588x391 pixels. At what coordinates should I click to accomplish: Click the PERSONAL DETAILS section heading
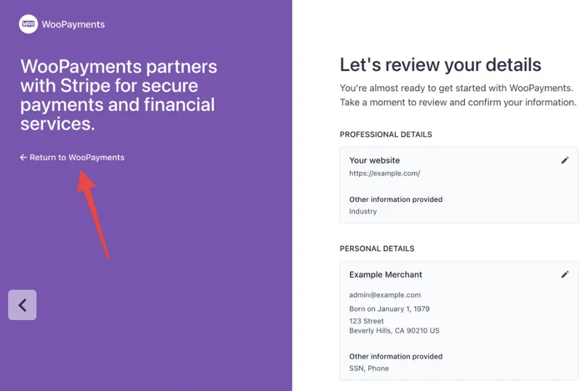[x=377, y=249]
